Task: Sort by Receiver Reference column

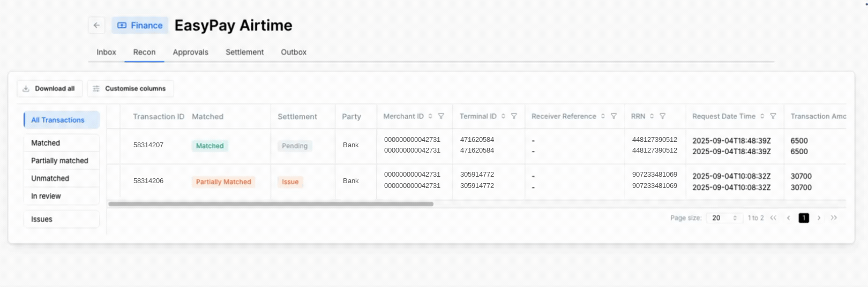Action: [603, 116]
